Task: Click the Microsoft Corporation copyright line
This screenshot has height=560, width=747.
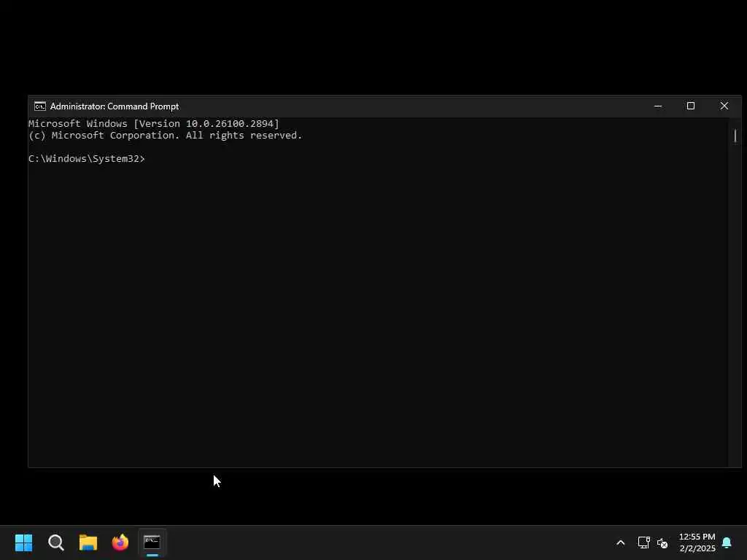Action: coord(166,135)
